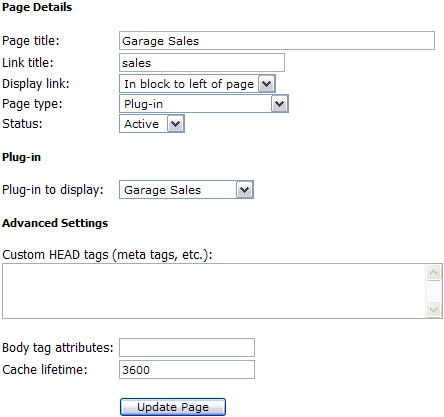Viewport: 444px width, 417px height.
Task: Open the Display link dropdown arrow
Action: pos(266,84)
